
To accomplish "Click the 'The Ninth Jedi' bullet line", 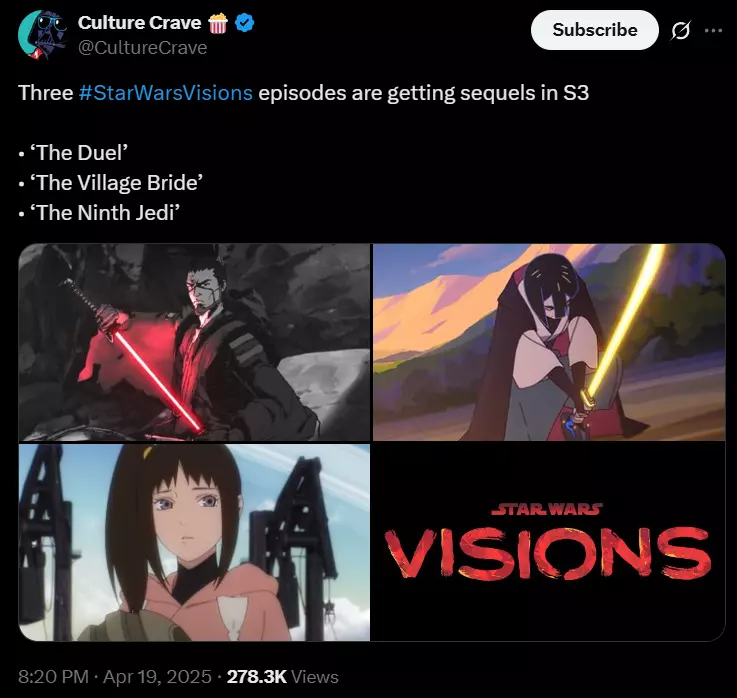I will point(99,213).
